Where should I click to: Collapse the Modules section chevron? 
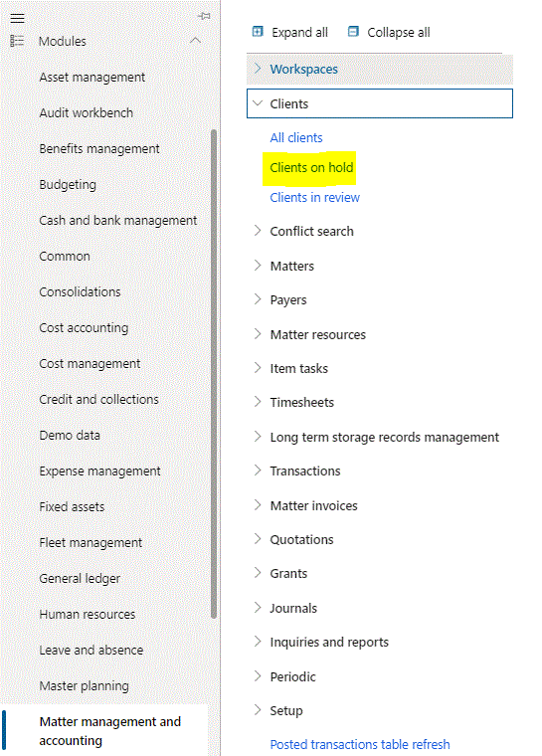point(195,41)
